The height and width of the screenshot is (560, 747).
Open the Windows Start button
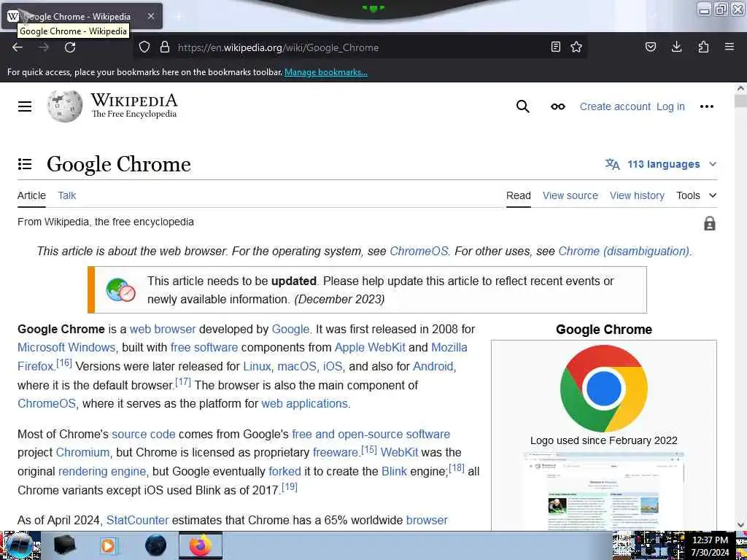click(x=19, y=545)
